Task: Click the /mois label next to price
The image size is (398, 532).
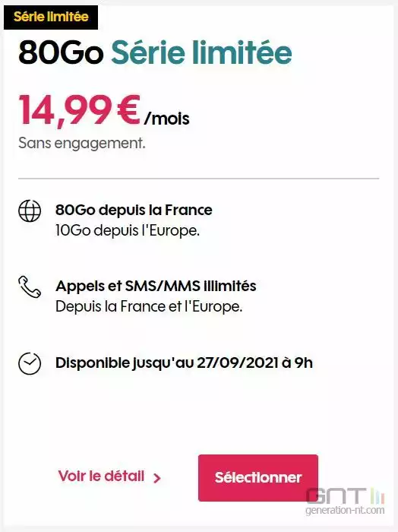Action: point(167,119)
